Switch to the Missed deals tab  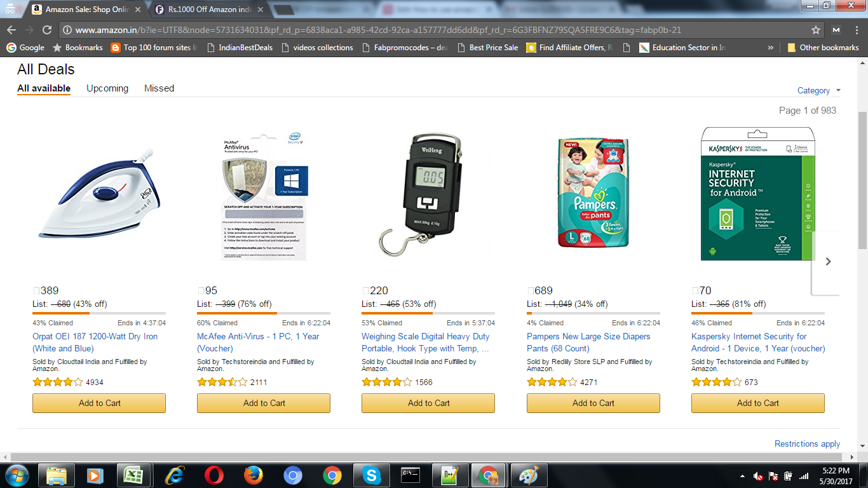[x=159, y=88]
